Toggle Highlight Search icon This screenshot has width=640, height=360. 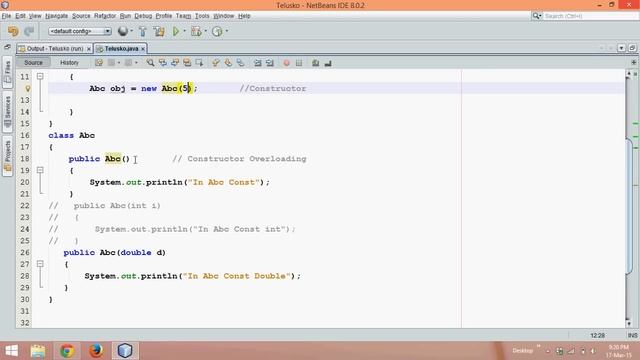(187, 63)
